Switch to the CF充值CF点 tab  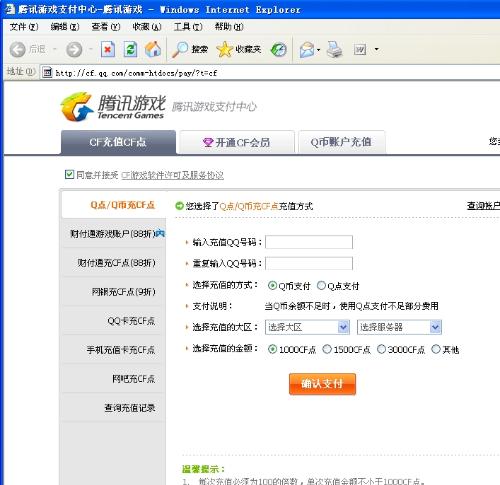pyautogui.click(x=118, y=142)
